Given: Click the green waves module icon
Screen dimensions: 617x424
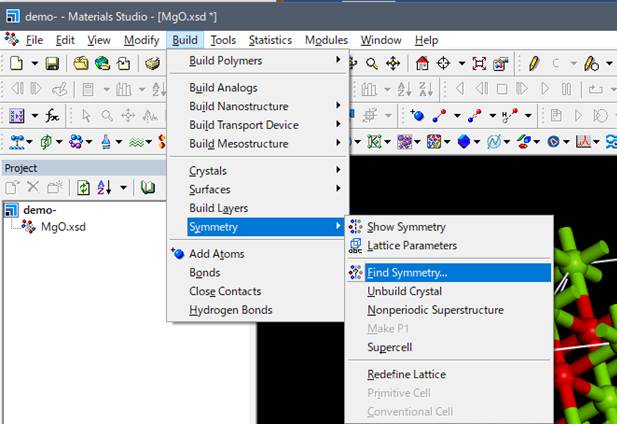Looking at the screenshot, I should tap(136, 142).
